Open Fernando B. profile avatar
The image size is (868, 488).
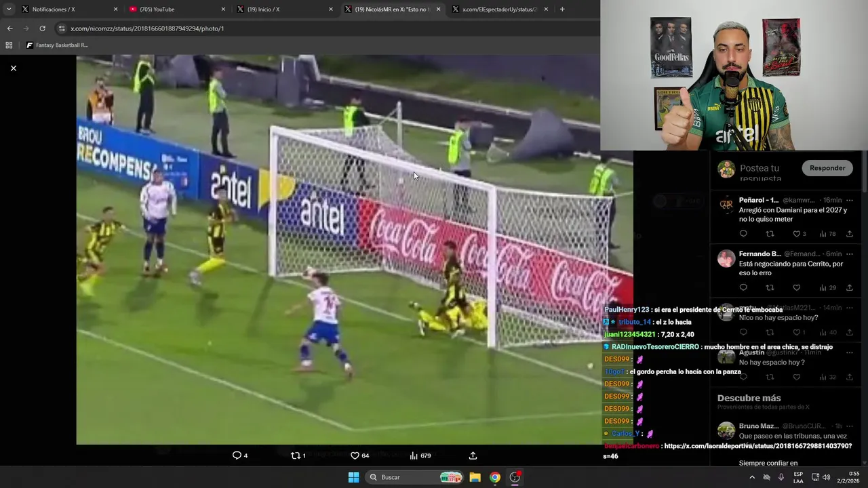point(726,259)
